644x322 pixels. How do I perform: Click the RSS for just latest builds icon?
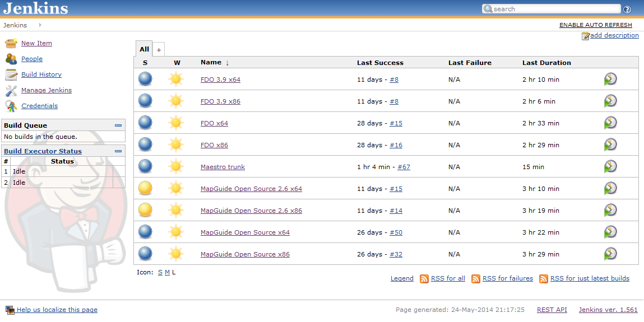[x=544, y=279]
